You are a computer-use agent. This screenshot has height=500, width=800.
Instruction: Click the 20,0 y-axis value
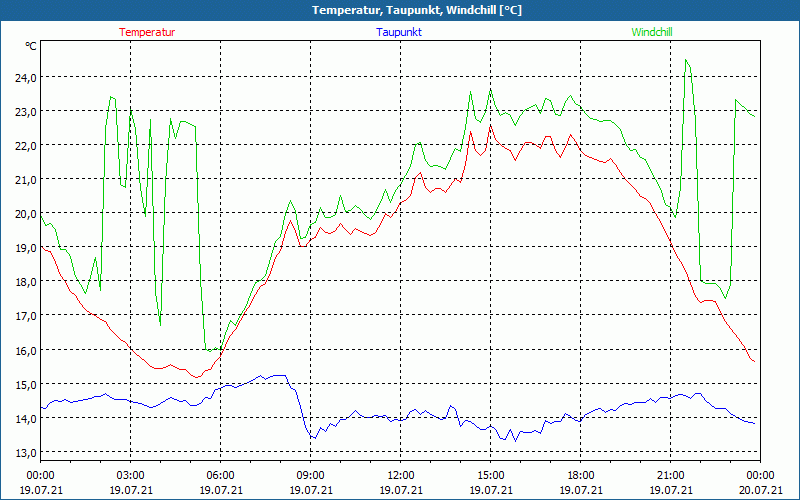click(x=26, y=214)
